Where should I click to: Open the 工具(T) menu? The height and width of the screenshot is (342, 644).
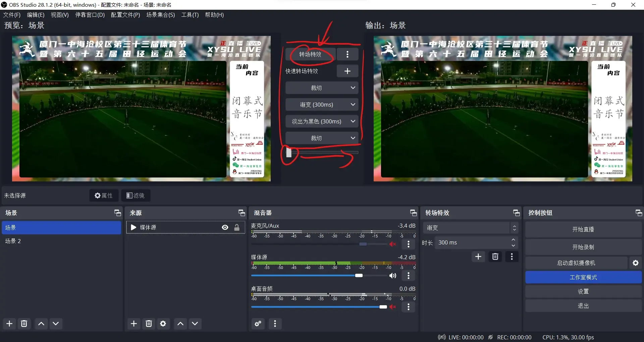tap(190, 15)
